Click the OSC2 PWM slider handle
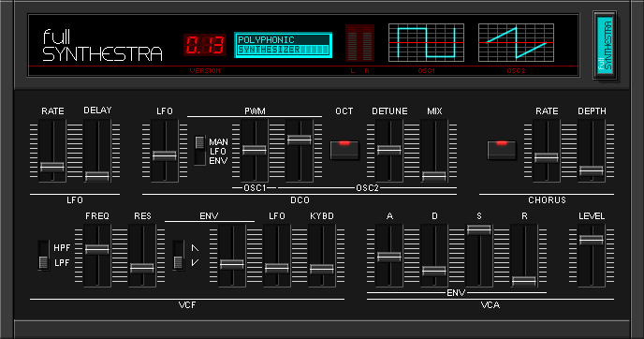The width and height of the screenshot is (644, 339). (300, 140)
